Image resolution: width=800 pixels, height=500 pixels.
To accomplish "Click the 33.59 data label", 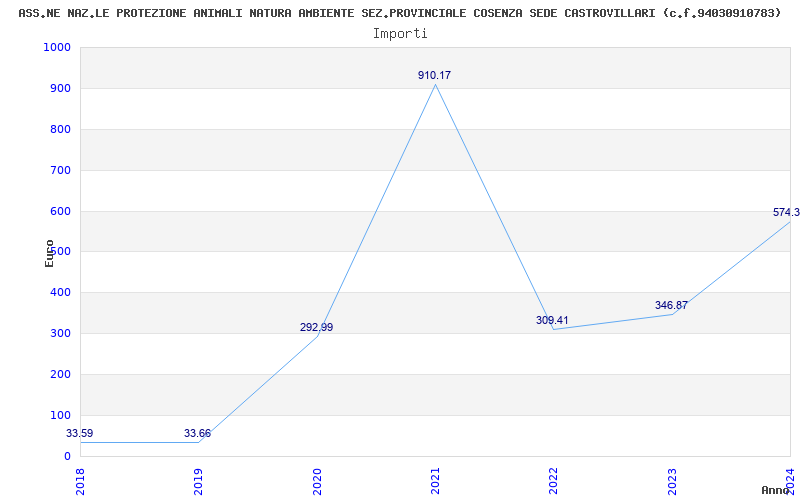I will [x=80, y=434].
